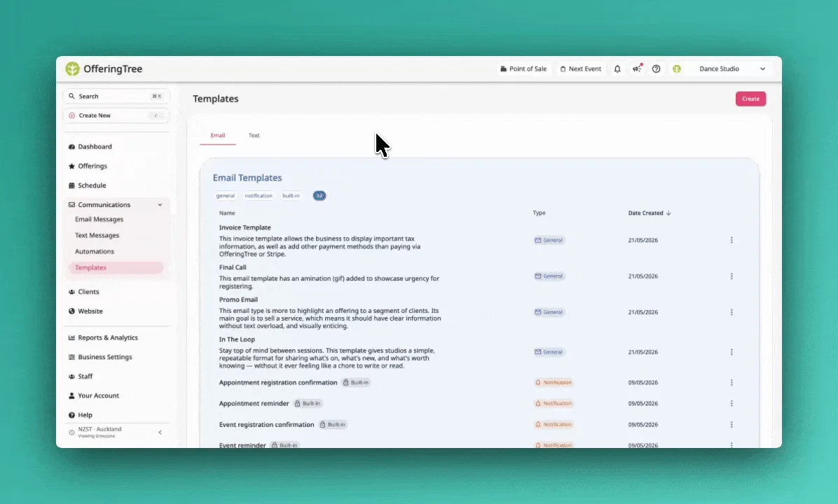
Task: Collapse the sidebar with the arrow
Action: [x=160, y=433]
